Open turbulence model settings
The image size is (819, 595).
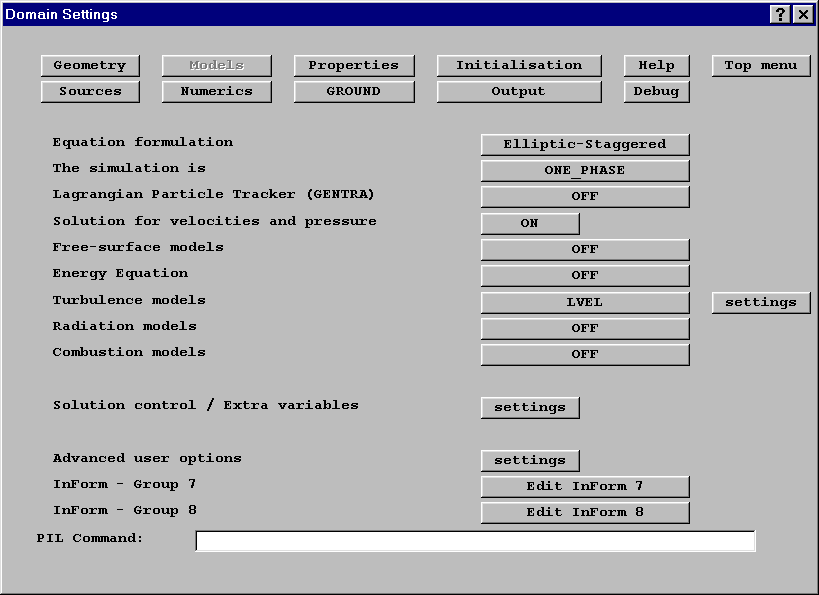[761, 302]
